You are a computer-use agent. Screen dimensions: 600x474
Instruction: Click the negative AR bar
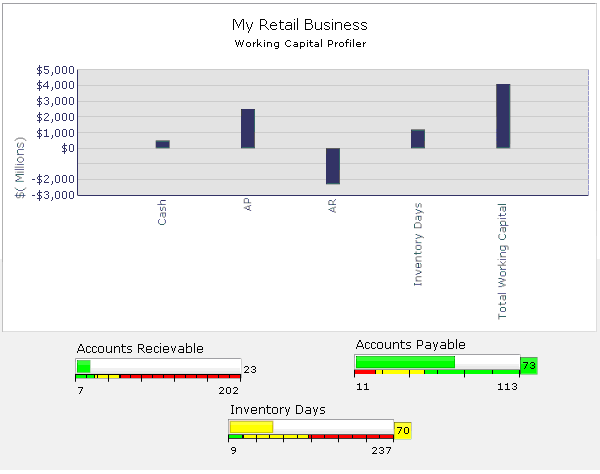[332, 166]
